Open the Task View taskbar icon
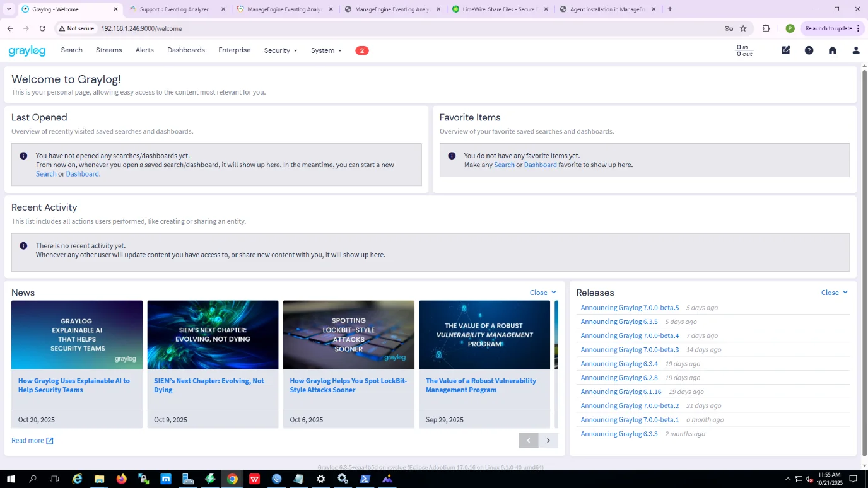The image size is (868, 488). coord(54,479)
